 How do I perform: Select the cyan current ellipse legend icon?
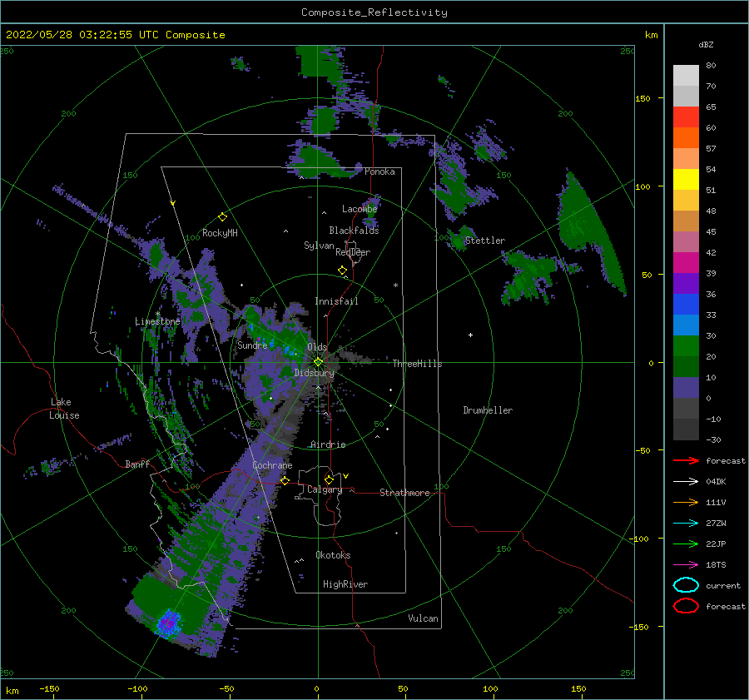coord(686,585)
